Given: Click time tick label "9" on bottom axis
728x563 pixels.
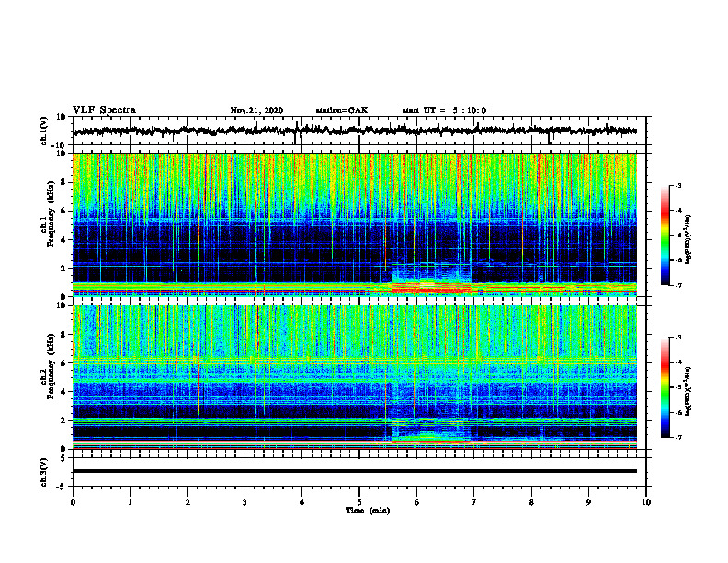Looking at the screenshot, I should tap(588, 502).
